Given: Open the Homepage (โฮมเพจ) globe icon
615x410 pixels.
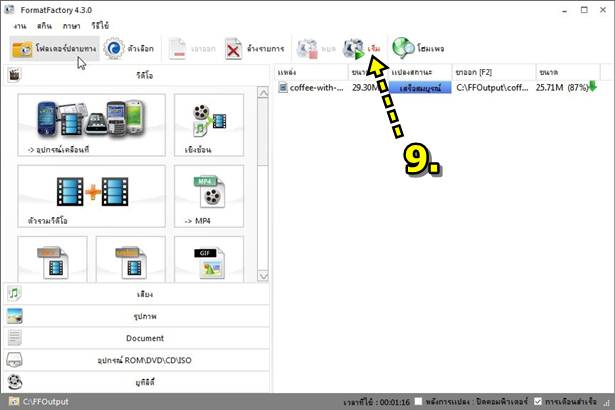Looking at the screenshot, I should (403, 48).
